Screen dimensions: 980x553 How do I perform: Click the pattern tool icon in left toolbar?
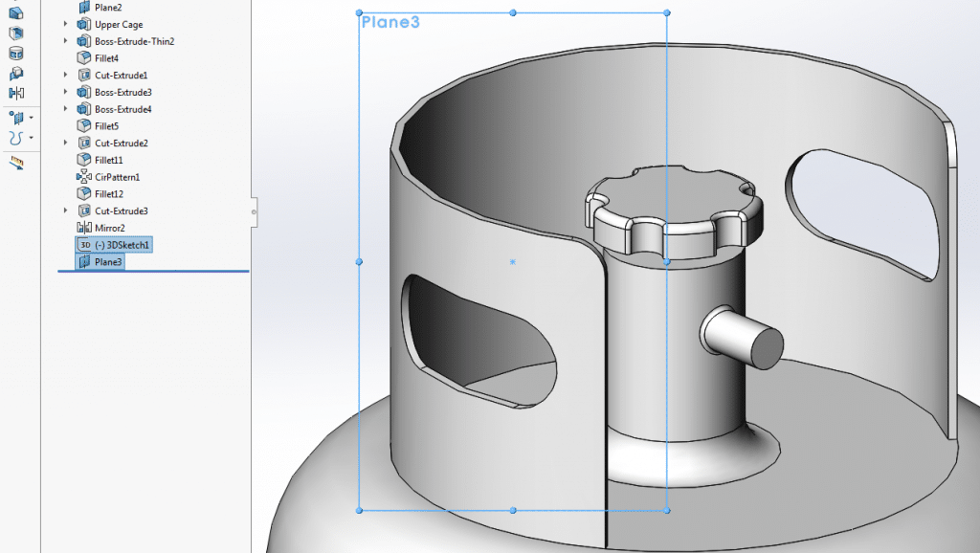click(15, 116)
